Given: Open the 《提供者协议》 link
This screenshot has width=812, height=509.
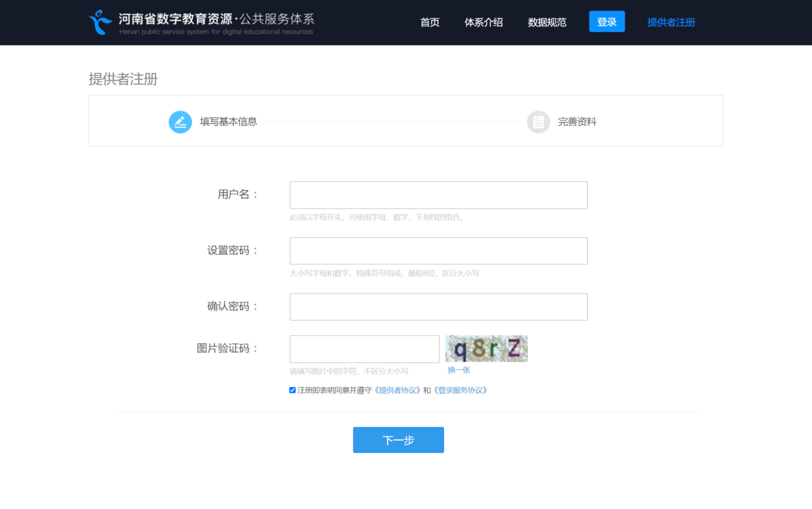Looking at the screenshot, I should pos(398,390).
